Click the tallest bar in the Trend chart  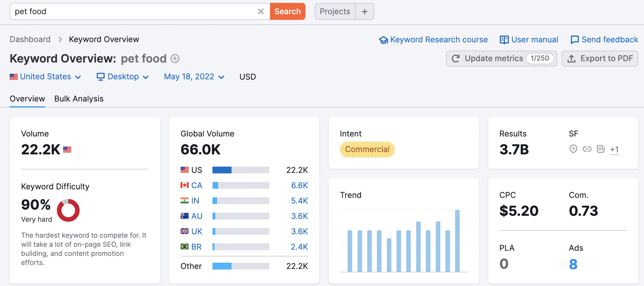457,241
